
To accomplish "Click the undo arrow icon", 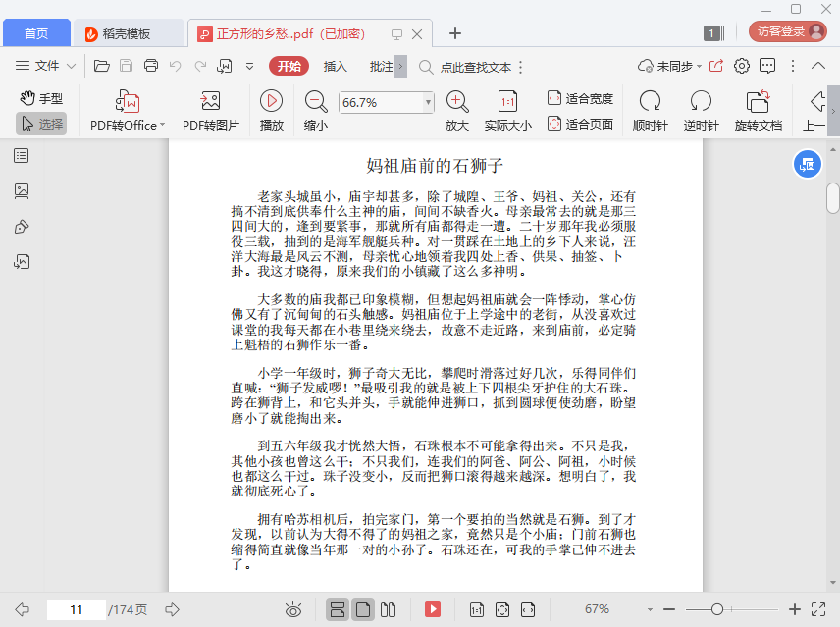I will 176,66.
